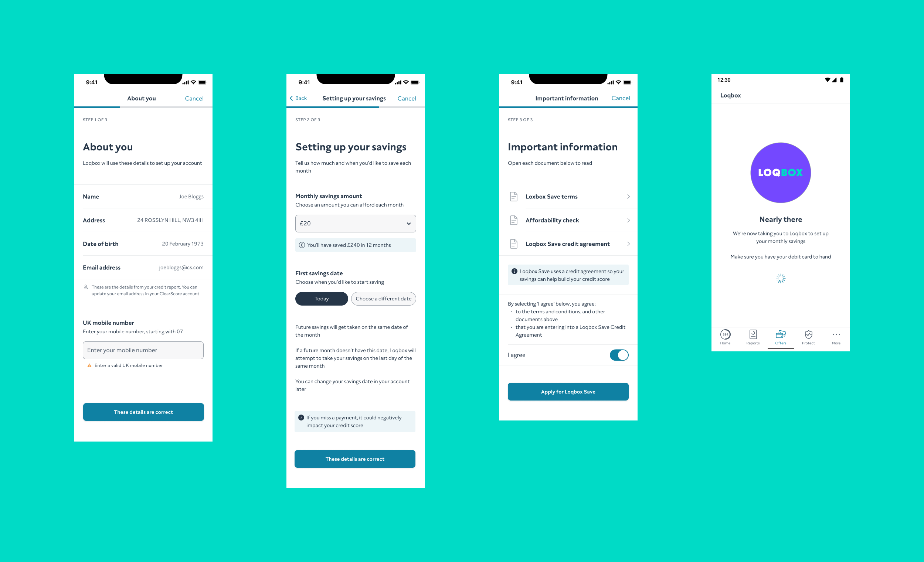Viewport: 924px width, 562px height.
Task: Expand monthly savings amount dropdown
Action: click(x=354, y=222)
